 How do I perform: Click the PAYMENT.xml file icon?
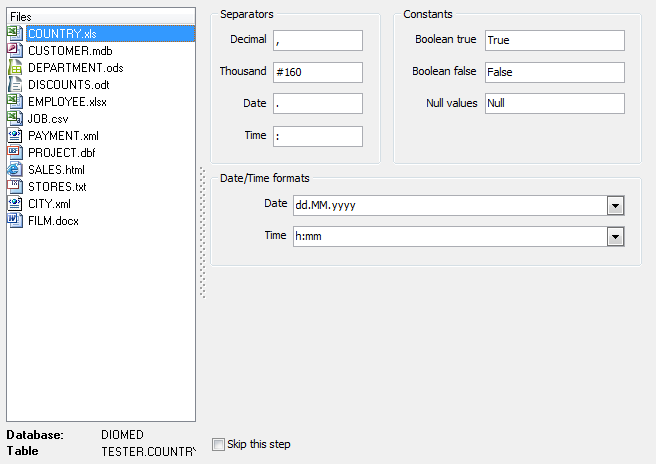15,135
